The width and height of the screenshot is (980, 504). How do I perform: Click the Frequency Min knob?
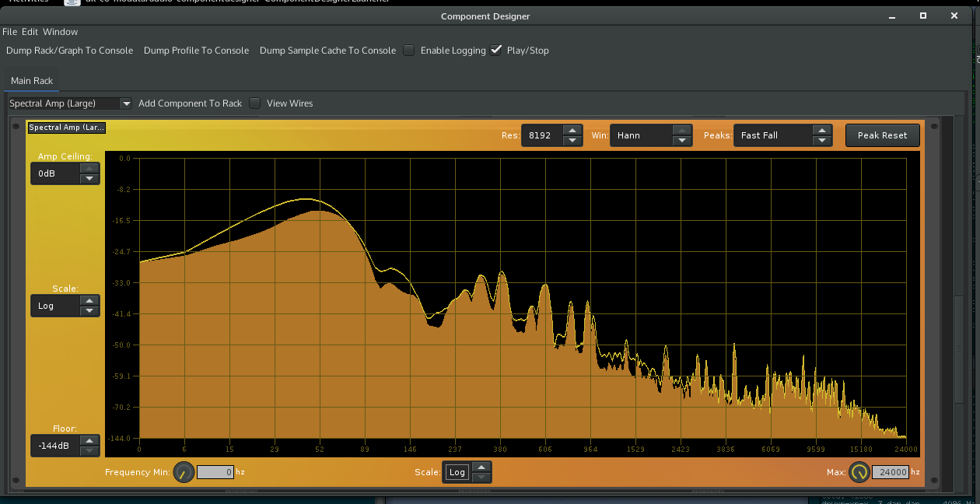tap(184, 472)
